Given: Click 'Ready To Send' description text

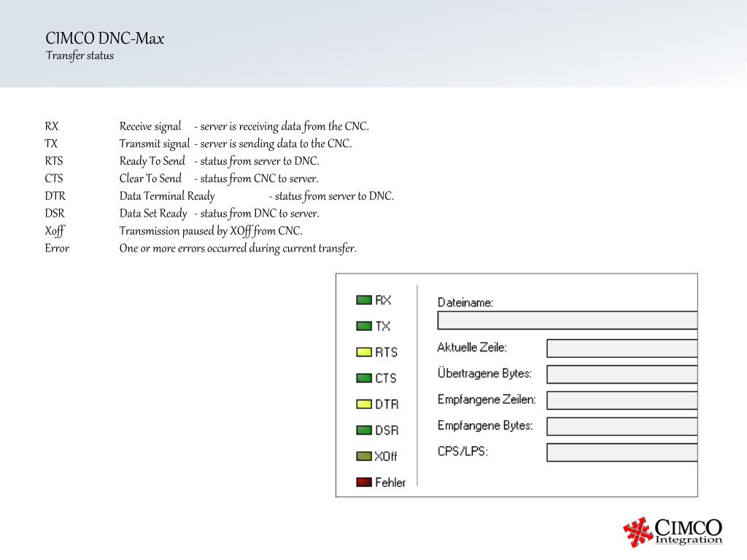Looking at the screenshot, I should pyautogui.click(x=152, y=161).
